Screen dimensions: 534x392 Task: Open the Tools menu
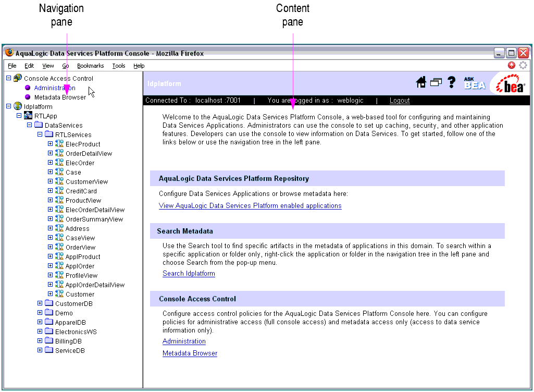coord(118,66)
